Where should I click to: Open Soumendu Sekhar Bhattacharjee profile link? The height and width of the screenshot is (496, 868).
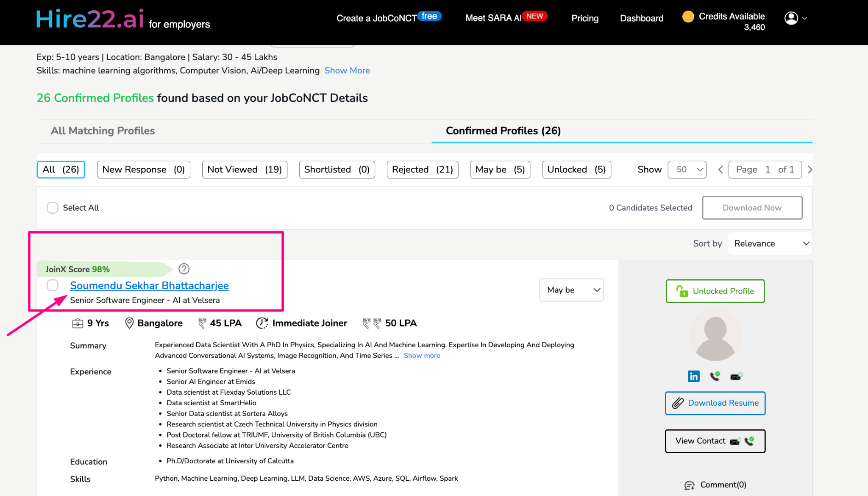click(x=149, y=286)
